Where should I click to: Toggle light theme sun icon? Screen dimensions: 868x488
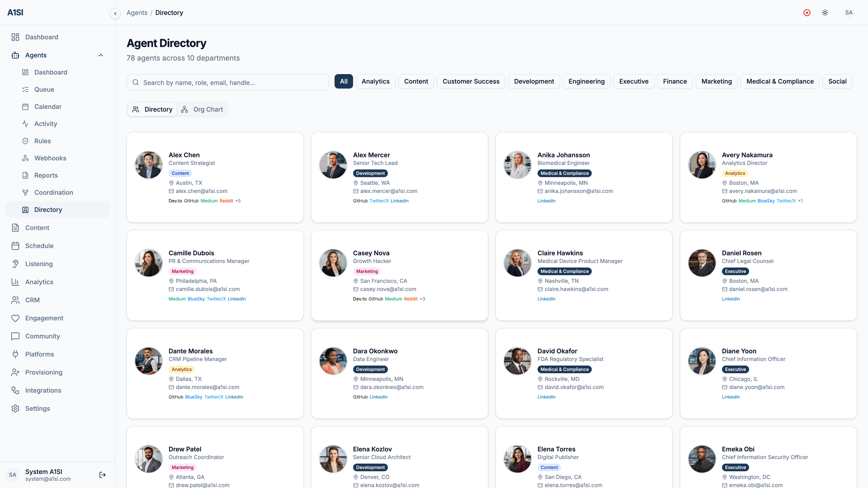pyautogui.click(x=825, y=13)
